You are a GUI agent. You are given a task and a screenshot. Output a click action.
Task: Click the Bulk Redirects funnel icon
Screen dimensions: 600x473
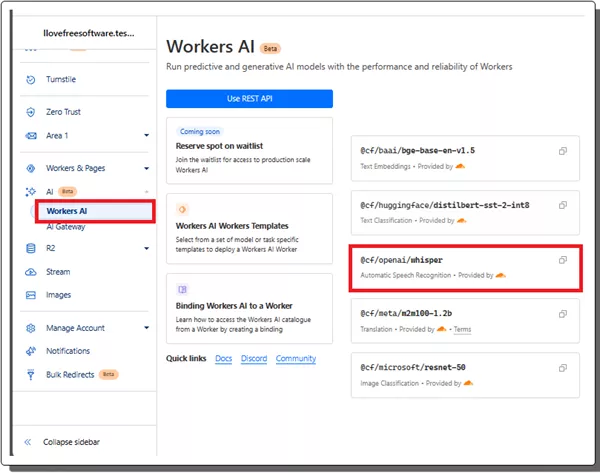tap(31, 374)
